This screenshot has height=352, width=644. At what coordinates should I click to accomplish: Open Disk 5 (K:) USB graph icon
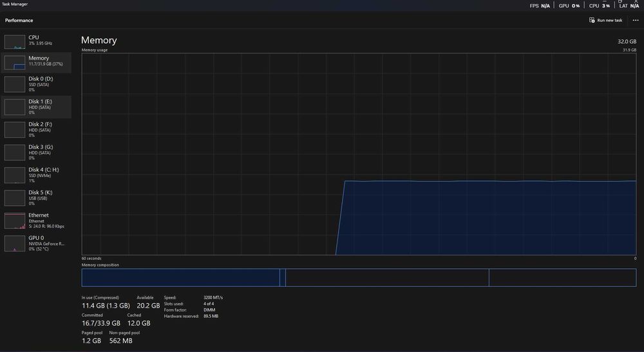tap(15, 198)
